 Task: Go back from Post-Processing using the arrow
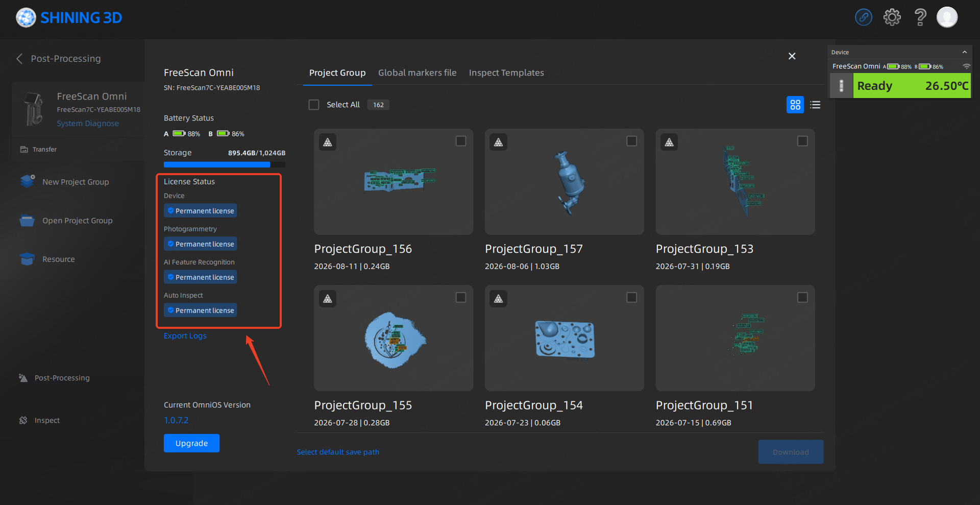pos(19,59)
